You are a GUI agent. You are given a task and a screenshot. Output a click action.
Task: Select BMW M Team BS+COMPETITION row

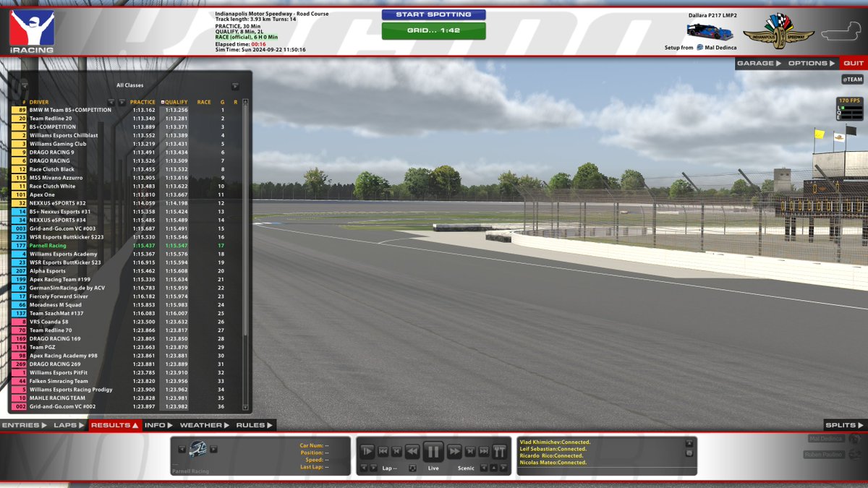127,110
